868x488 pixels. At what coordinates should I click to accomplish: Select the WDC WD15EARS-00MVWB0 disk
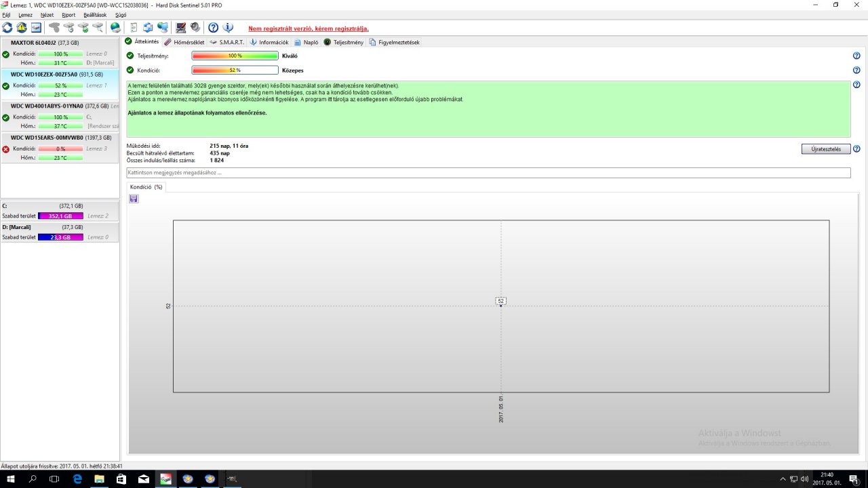pos(60,148)
